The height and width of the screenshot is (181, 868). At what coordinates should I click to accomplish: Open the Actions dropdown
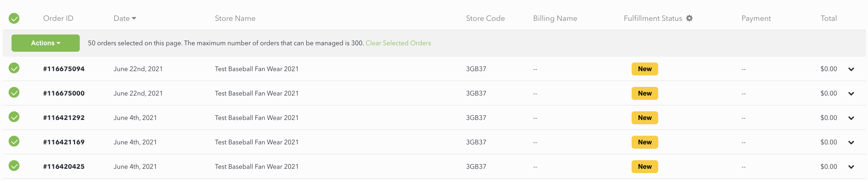[x=46, y=43]
